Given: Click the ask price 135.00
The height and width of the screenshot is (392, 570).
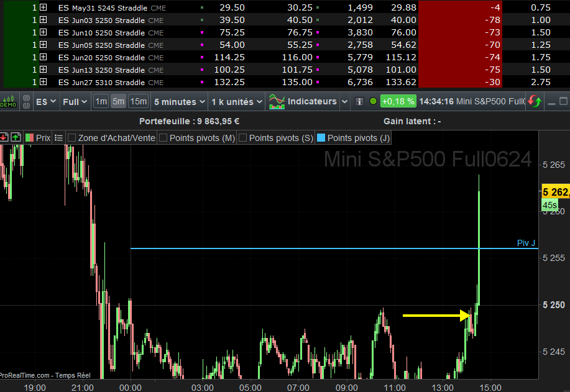Looking at the screenshot, I should coord(297,82).
